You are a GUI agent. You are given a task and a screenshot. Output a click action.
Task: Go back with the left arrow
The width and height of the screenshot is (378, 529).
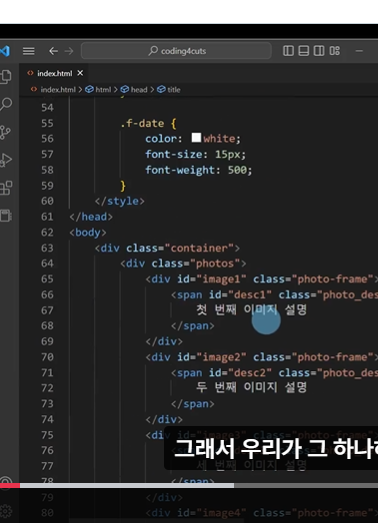pos(53,51)
